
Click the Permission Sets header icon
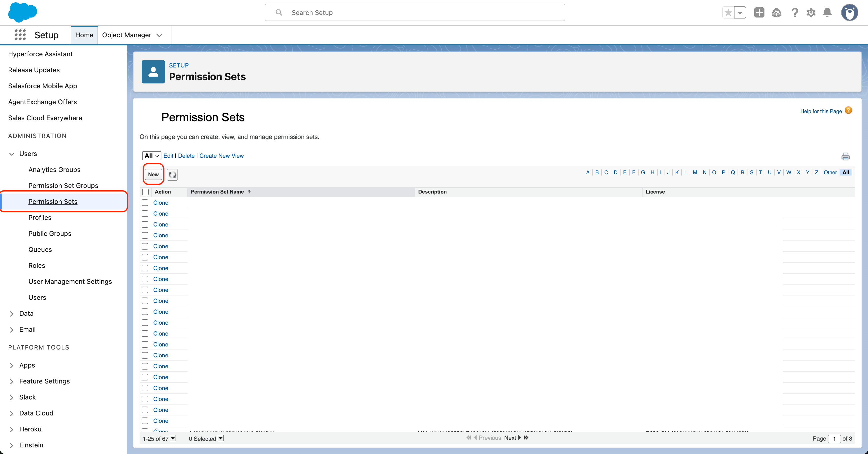(x=153, y=72)
